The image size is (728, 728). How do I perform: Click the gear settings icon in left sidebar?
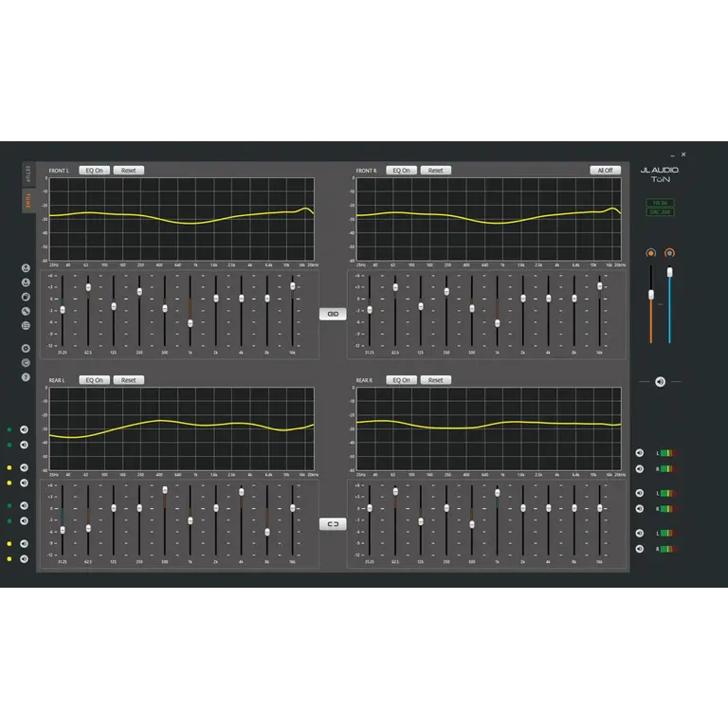[x=25, y=348]
